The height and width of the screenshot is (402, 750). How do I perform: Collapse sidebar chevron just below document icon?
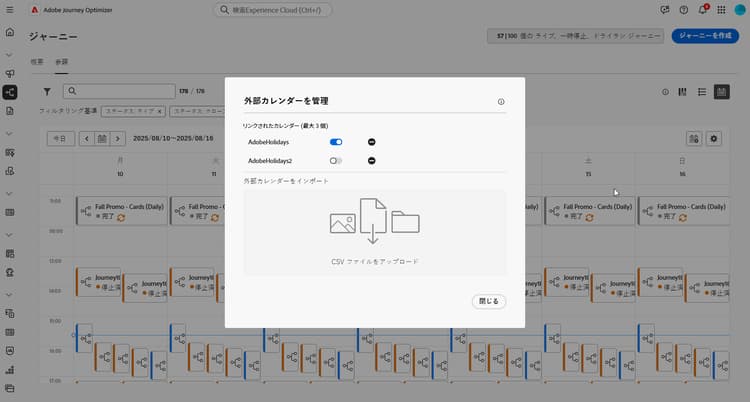coord(10,134)
